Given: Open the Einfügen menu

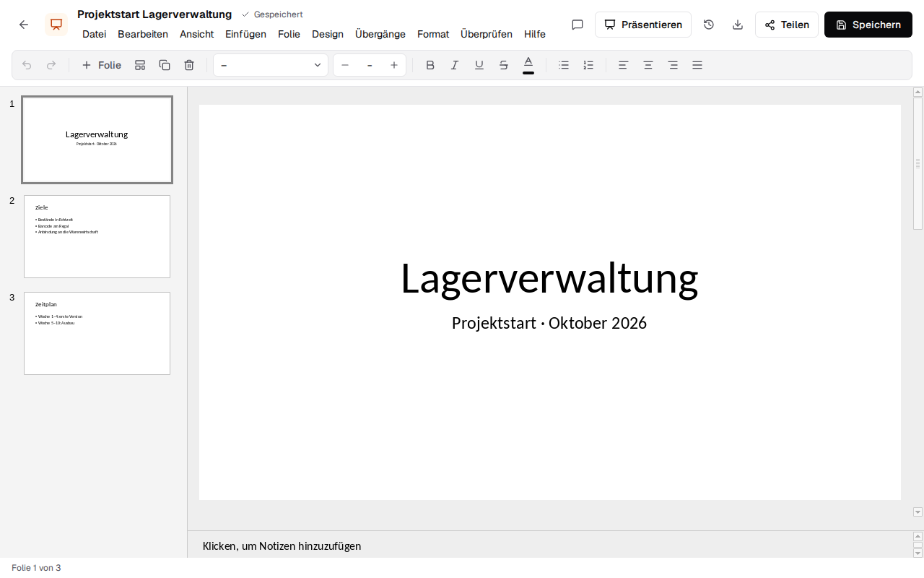Looking at the screenshot, I should coord(245,34).
